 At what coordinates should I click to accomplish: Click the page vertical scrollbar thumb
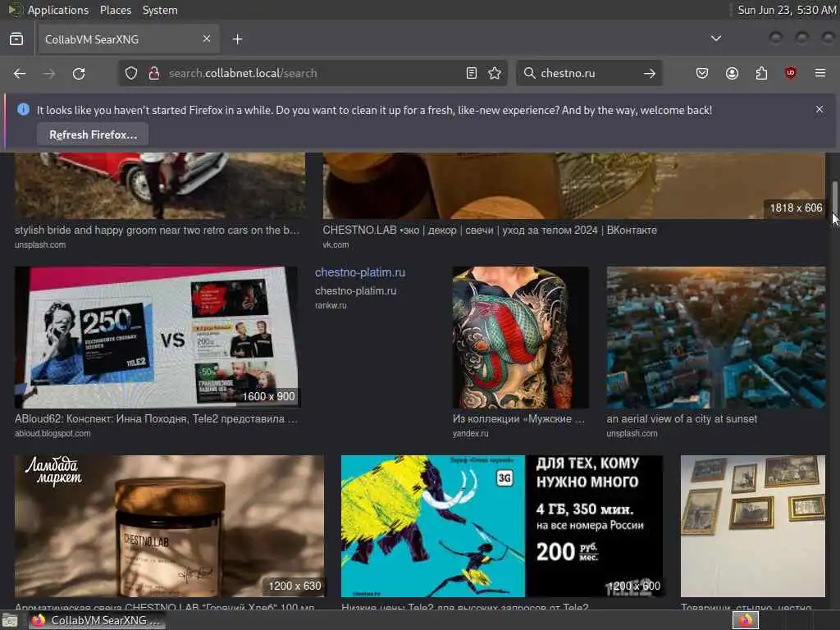[834, 199]
